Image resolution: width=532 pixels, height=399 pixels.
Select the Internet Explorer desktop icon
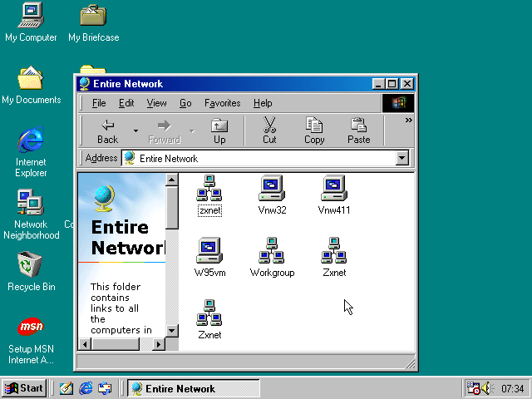31,152
